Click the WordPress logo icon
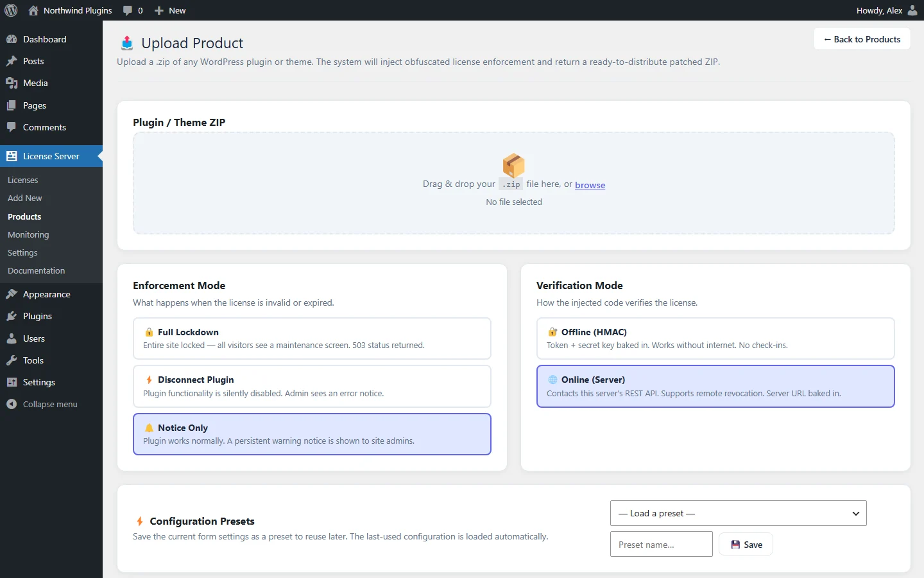The height and width of the screenshot is (578, 924). pyautogui.click(x=11, y=10)
